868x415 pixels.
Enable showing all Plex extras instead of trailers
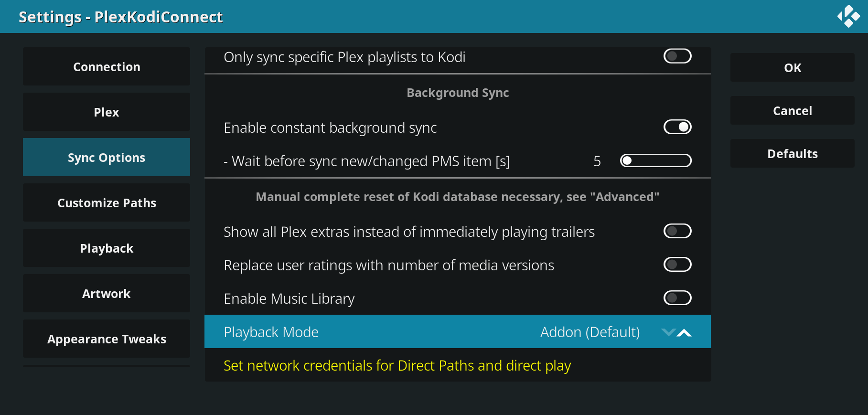tap(677, 231)
